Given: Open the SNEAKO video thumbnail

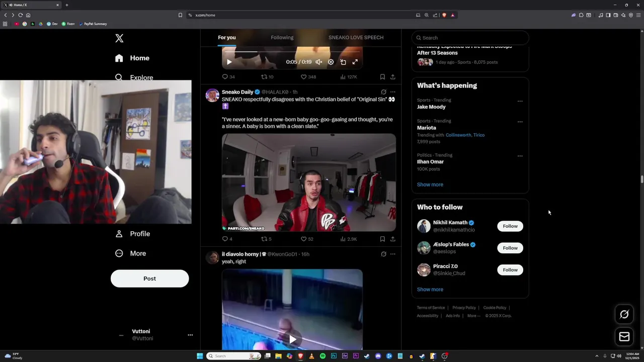Looking at the screenshot, I should point(309,183).
